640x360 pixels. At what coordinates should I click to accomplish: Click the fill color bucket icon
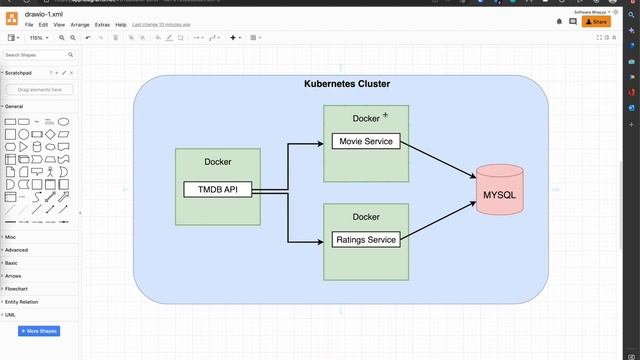(x=158, y=38)
